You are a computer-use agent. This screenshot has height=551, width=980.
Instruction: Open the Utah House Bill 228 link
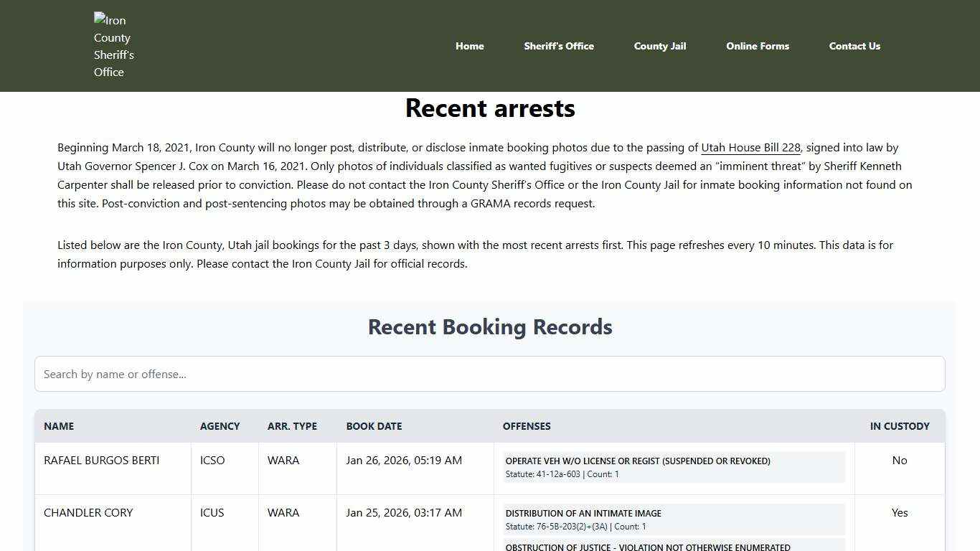coord(750,147)
